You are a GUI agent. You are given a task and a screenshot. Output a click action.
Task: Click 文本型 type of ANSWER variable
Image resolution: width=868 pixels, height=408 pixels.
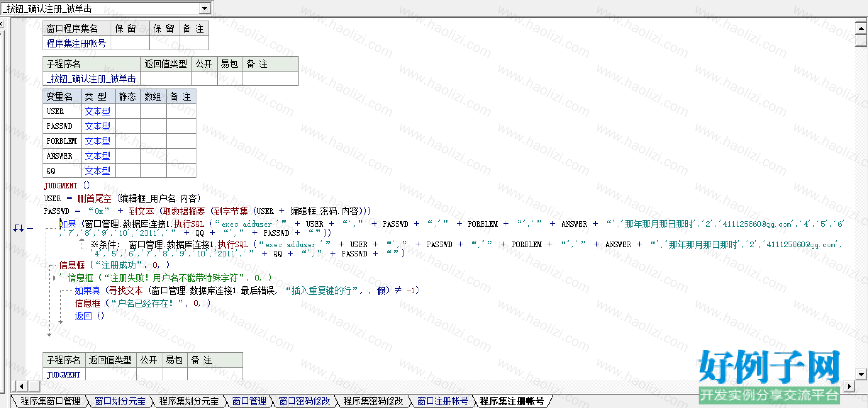click(98, 156)
